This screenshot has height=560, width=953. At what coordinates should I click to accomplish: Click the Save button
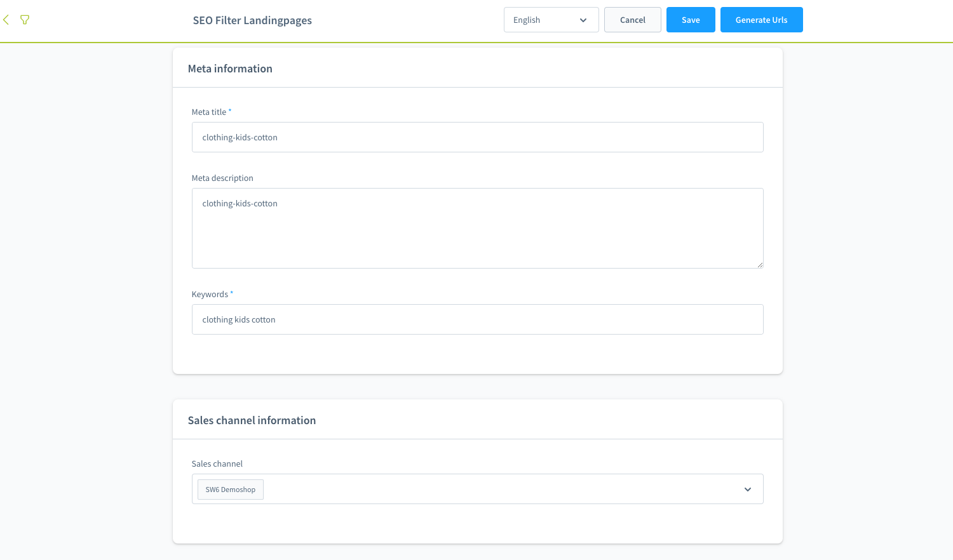click(691, 20)
